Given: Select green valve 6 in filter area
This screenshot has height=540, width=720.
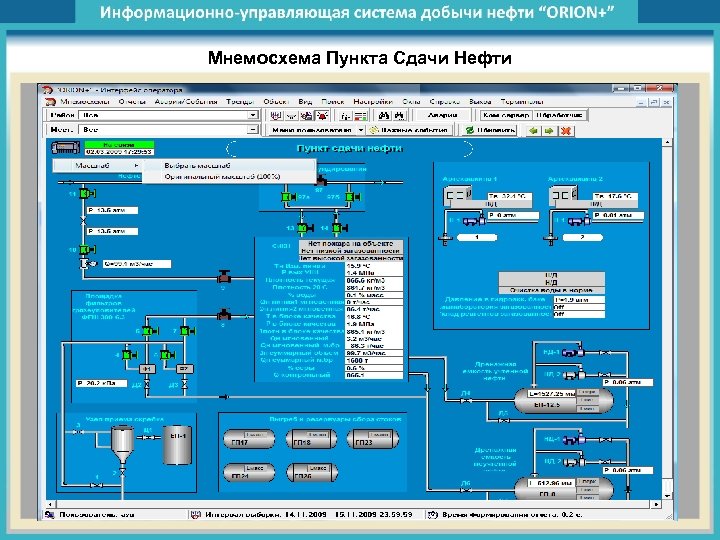Looking at the screenshot, I should (149, 331).
